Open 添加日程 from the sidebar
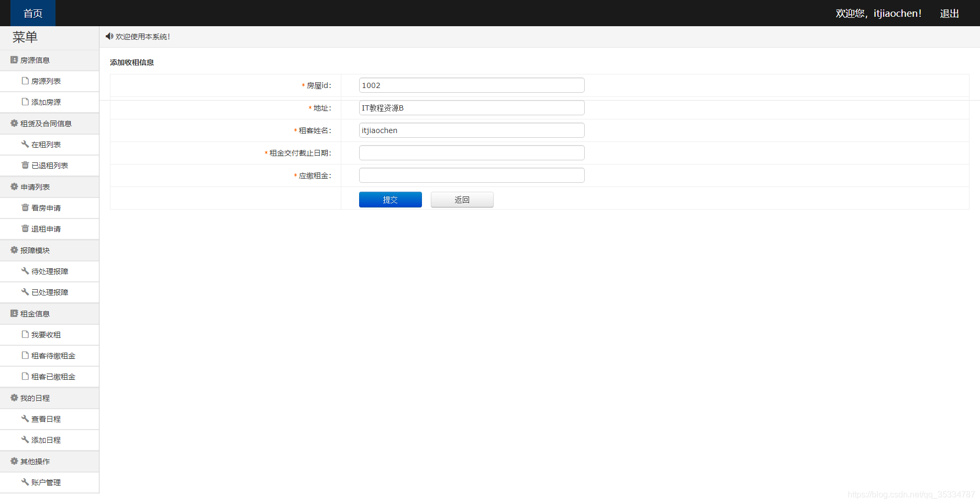980x504 pixels. (x=49, y=440)
